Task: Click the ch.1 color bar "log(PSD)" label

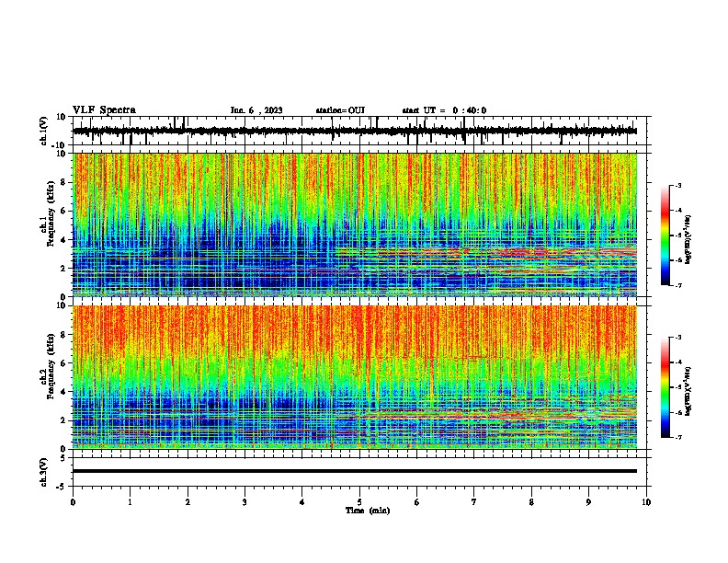Action: 688,239
